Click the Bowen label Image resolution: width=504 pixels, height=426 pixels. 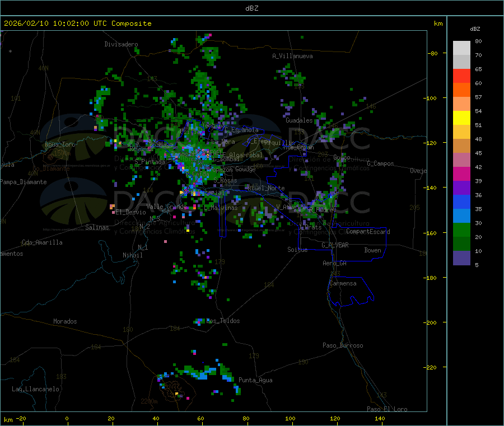tap(372, 250)
